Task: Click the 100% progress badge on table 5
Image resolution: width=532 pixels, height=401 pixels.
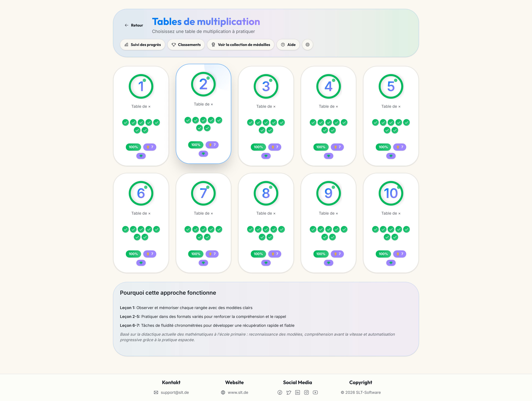Action: click(383, 147)
